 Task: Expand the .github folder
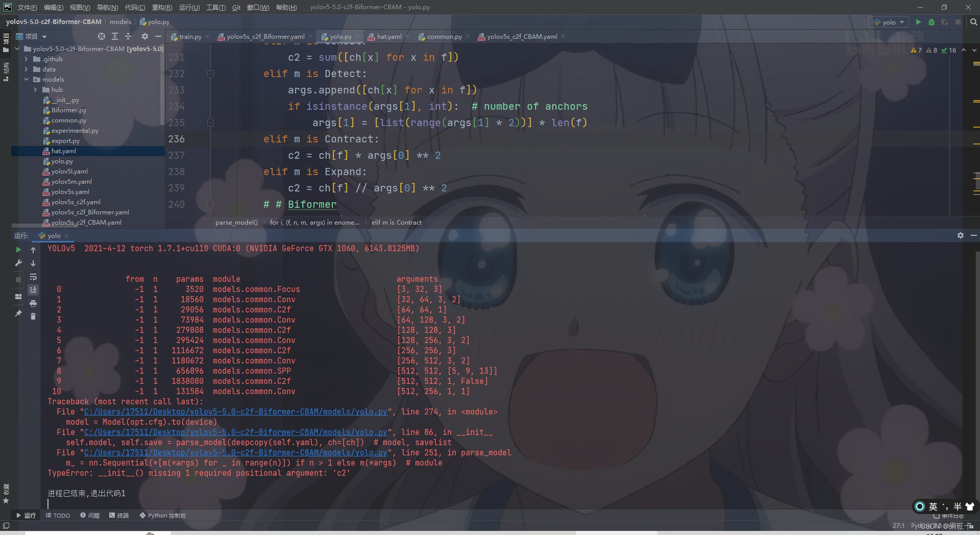(26, 59)
